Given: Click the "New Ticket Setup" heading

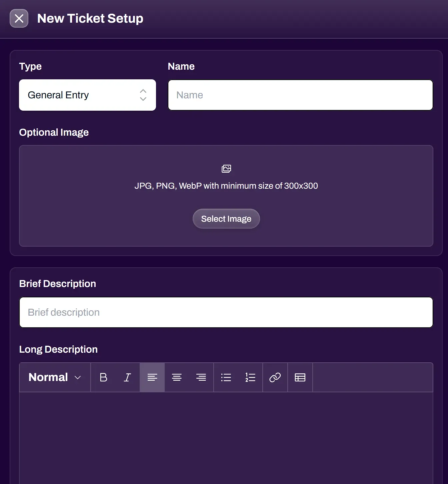Looking at the screenshot, I should pyautogui.click(x=90, y=18).
